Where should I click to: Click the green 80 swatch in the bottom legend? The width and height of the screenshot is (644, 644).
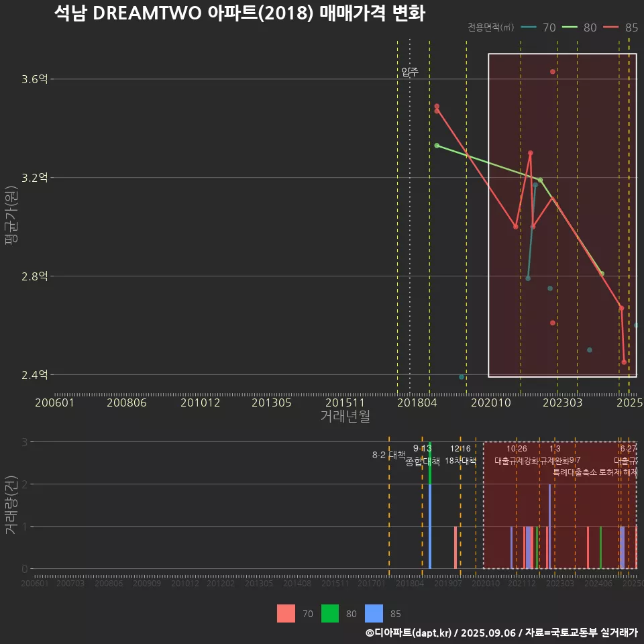tap(330, 614)
